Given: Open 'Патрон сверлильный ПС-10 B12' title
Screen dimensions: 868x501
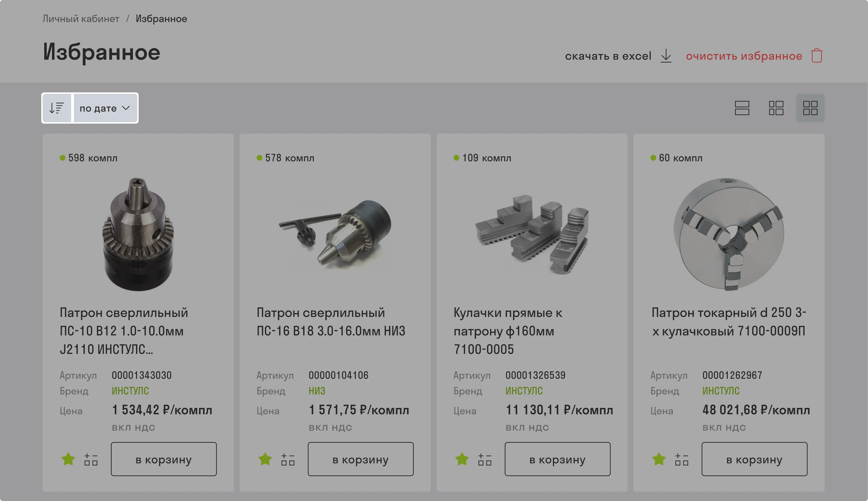Looking at the screenshot, I should point(124,331).
